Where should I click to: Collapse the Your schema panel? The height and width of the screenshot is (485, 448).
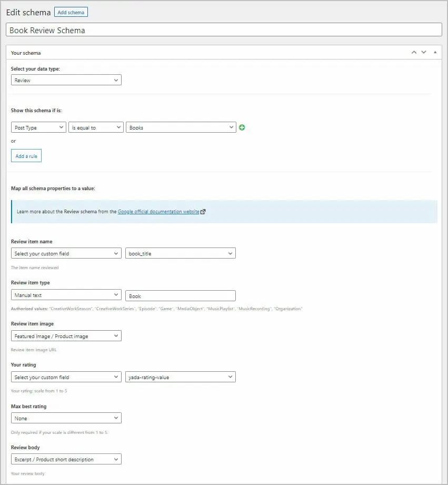tap(435, 52)
